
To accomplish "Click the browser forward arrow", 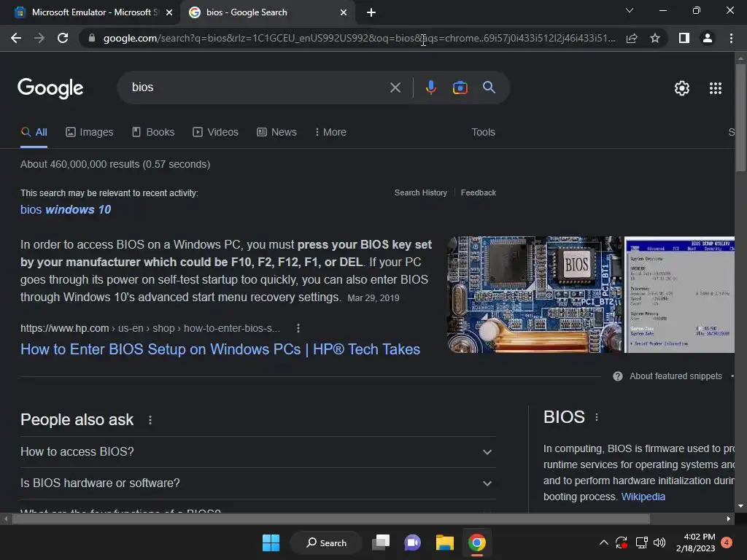I will [x=39, y=38].
